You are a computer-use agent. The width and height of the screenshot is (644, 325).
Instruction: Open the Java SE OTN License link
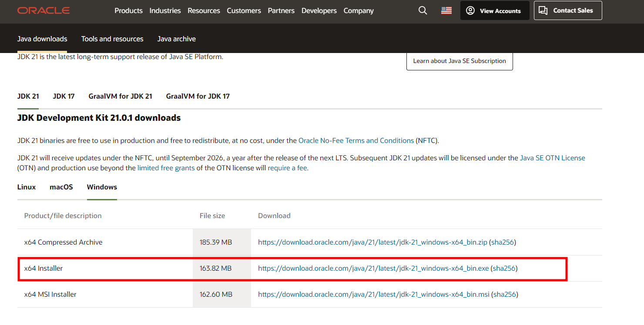point(552,158)
